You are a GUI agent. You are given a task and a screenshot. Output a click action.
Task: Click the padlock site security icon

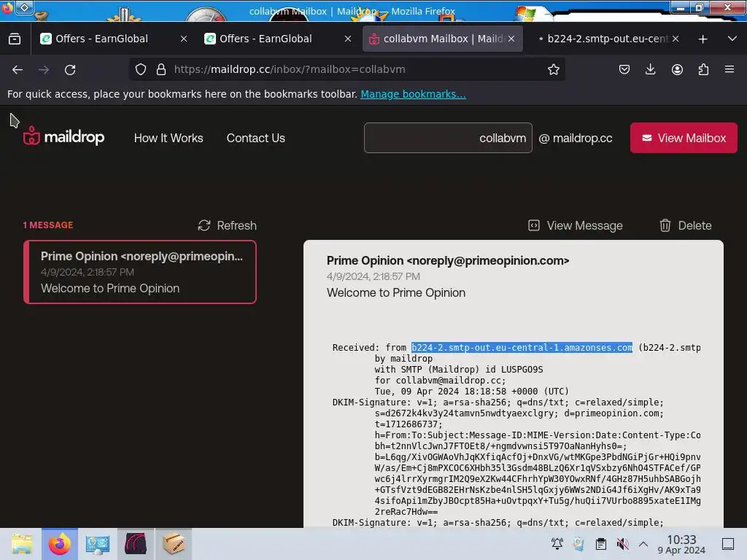pyautogui.click(x=161, y=69)
